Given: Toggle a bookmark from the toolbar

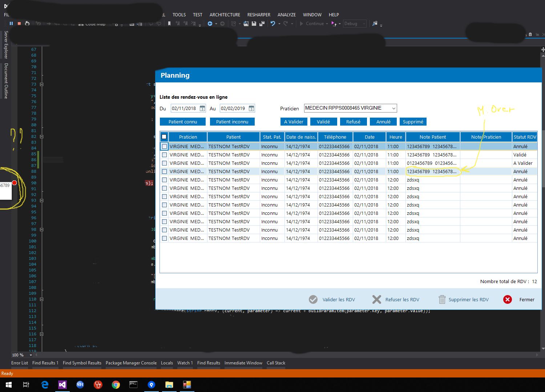Looking at the screenshot, I should [169, 24].
